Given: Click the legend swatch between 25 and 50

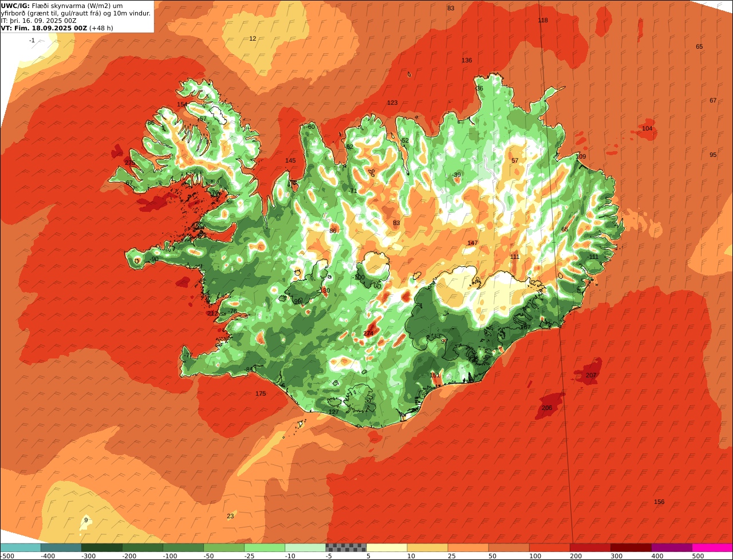Looking at the screenshot, I should point(468,547).
